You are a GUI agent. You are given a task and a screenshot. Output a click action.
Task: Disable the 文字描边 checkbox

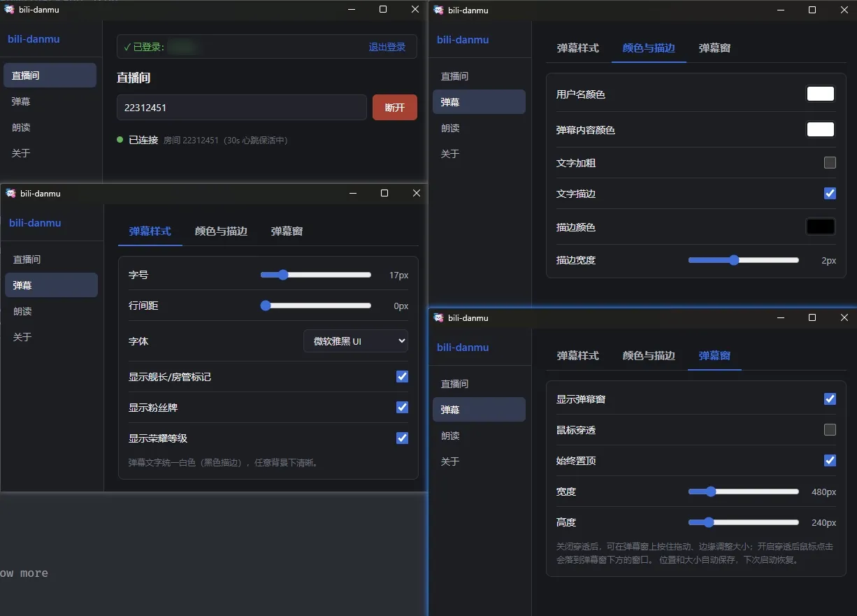coord(830,194)
